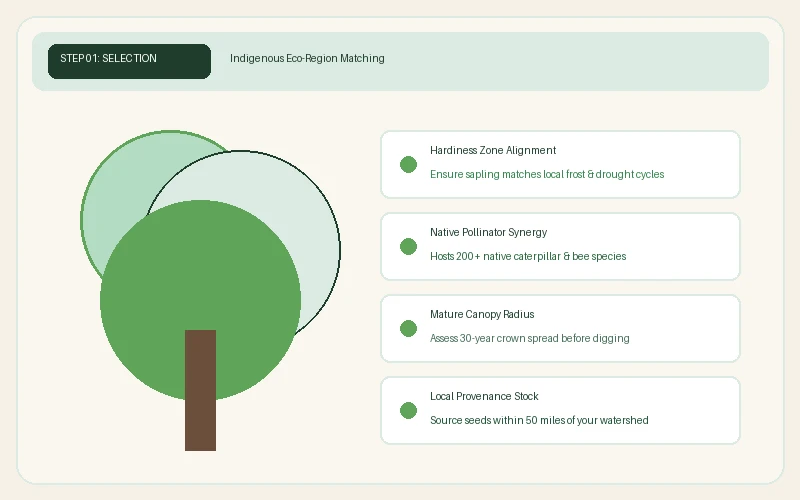Select the Local Provenance Stock title
Screen dimensions: 800x500
pyautogui.click(x=484, y=396)
